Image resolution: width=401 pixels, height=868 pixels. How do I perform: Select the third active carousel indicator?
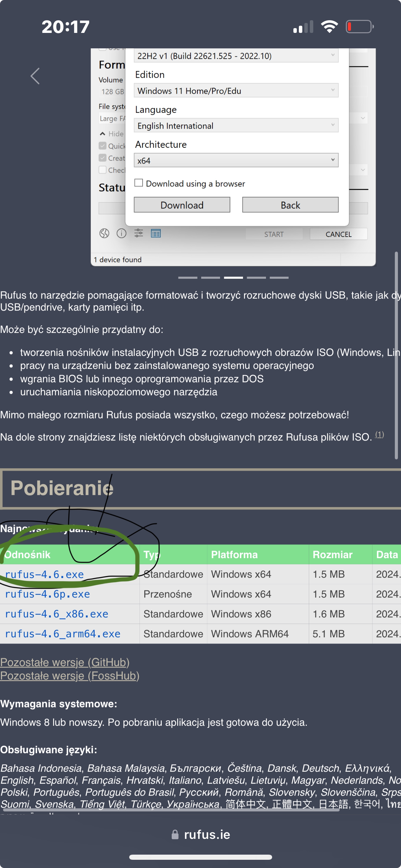tap(233, 277)
